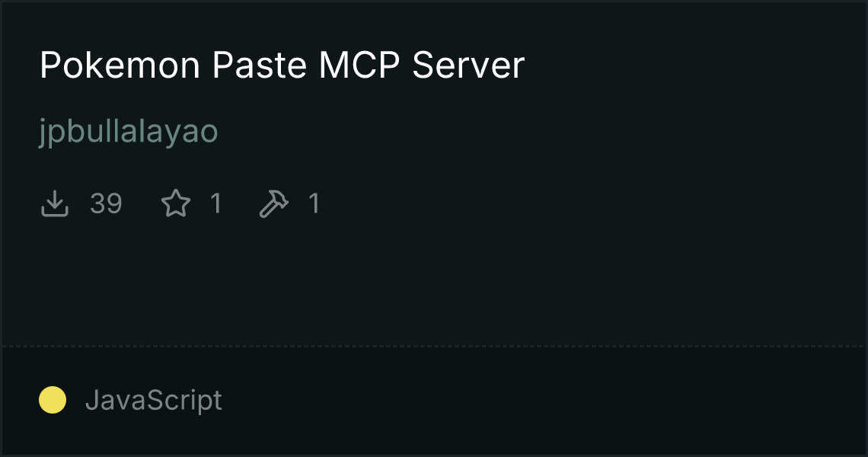
Task: Select the JavaScript language label
Action: pyautogui.click(x=154, y=400)
